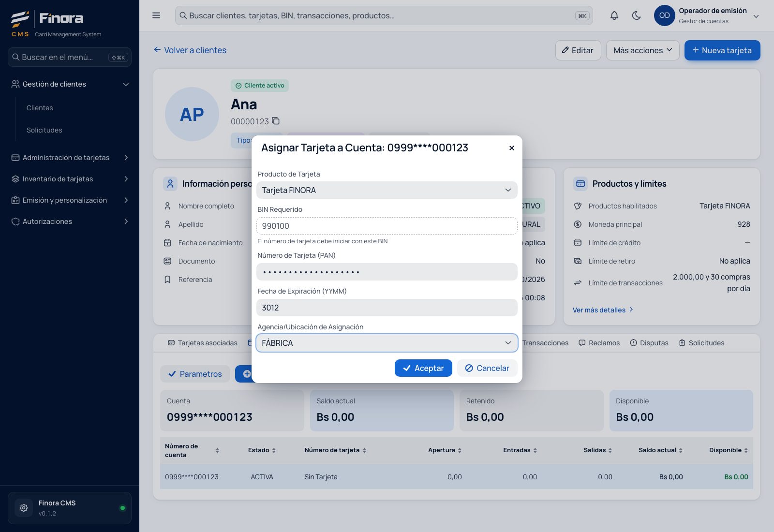Close the Asignar Tarjeta dialog
774x532 pixels.
512,148
